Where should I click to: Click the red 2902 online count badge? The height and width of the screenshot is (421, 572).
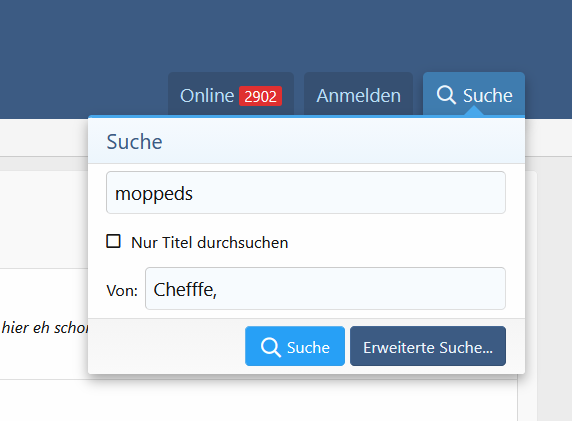point(260,96)
